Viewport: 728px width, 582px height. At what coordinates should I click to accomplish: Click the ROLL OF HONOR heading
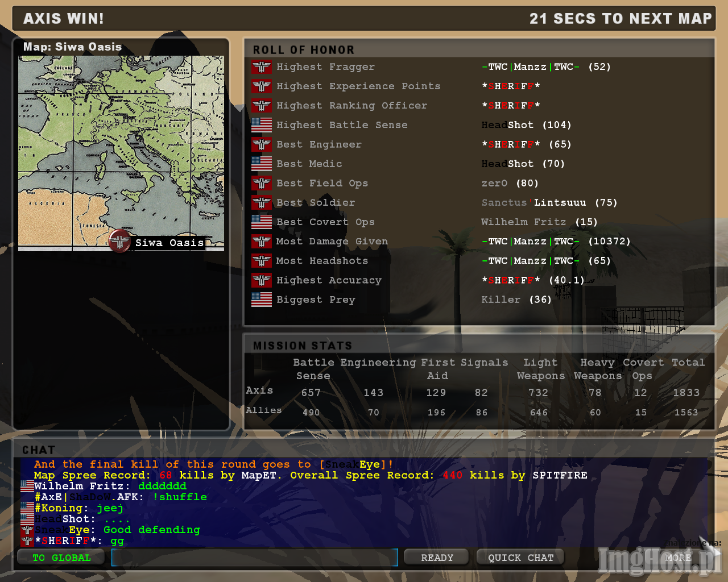[x=304, y=50]
